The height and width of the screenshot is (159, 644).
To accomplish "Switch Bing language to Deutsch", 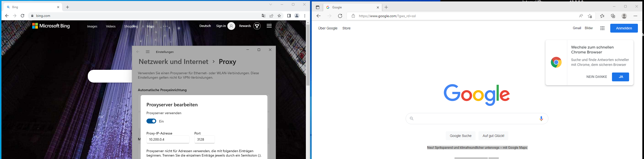I will coord(205,26).
